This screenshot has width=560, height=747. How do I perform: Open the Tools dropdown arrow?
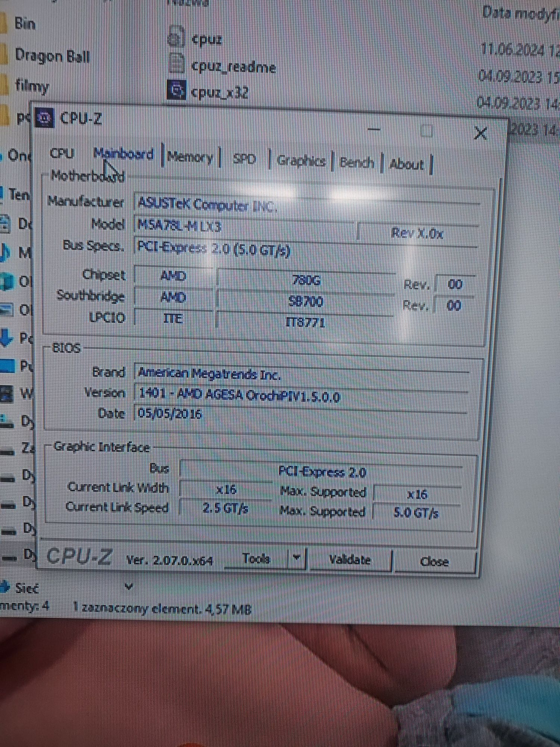296,559
